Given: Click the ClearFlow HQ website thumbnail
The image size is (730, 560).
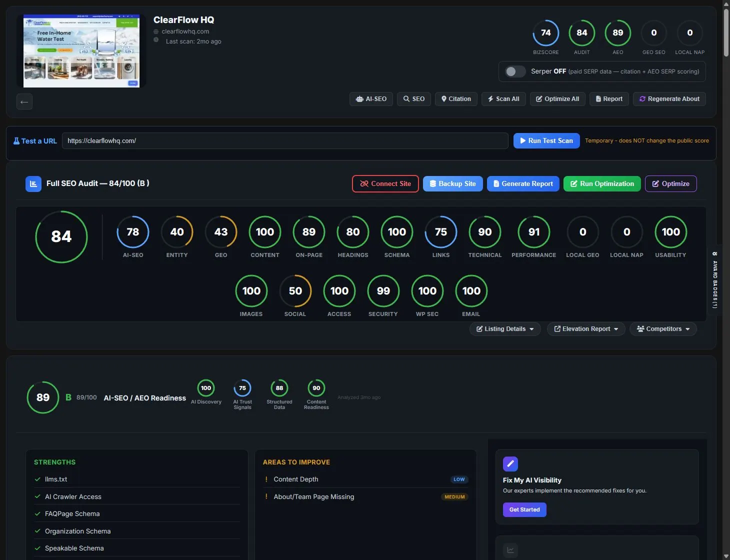Looking at the screenshot, I should 81,51.
